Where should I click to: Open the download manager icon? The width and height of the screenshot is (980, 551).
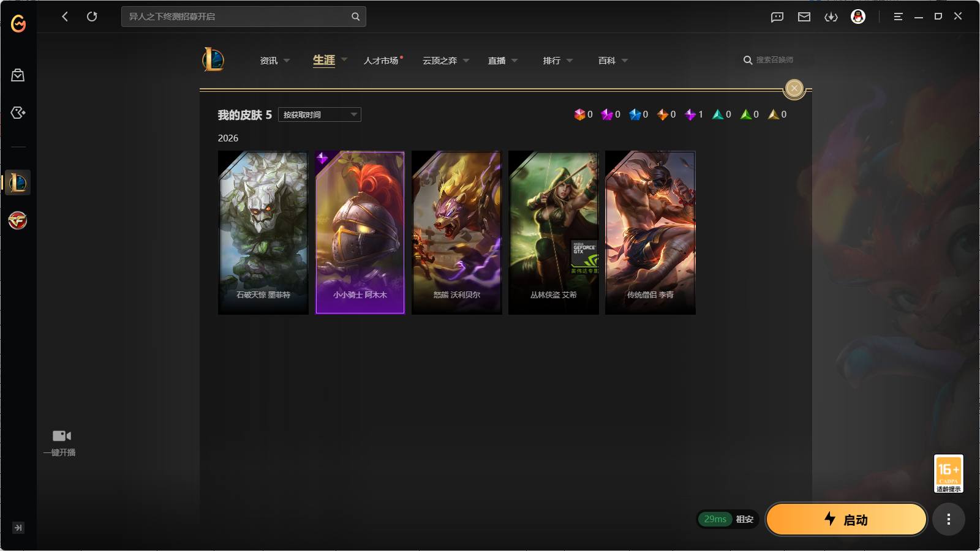[x=831, y=17]
